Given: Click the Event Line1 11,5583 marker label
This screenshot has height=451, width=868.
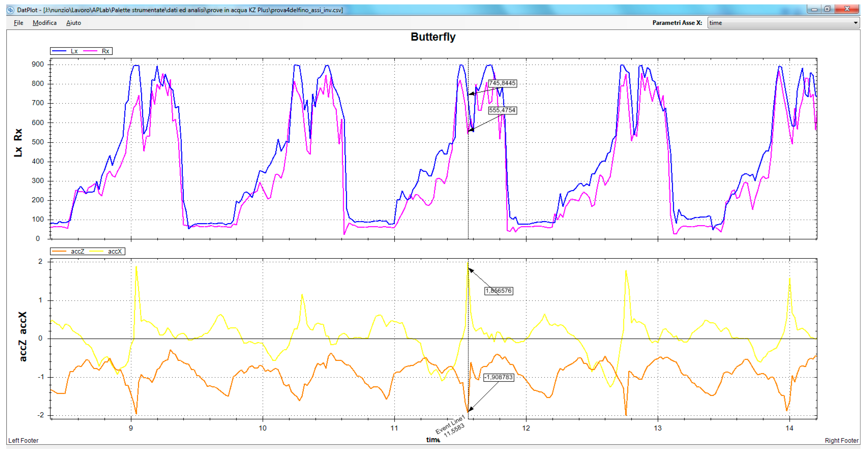Looking at the screenshot, I should [451, 427].
